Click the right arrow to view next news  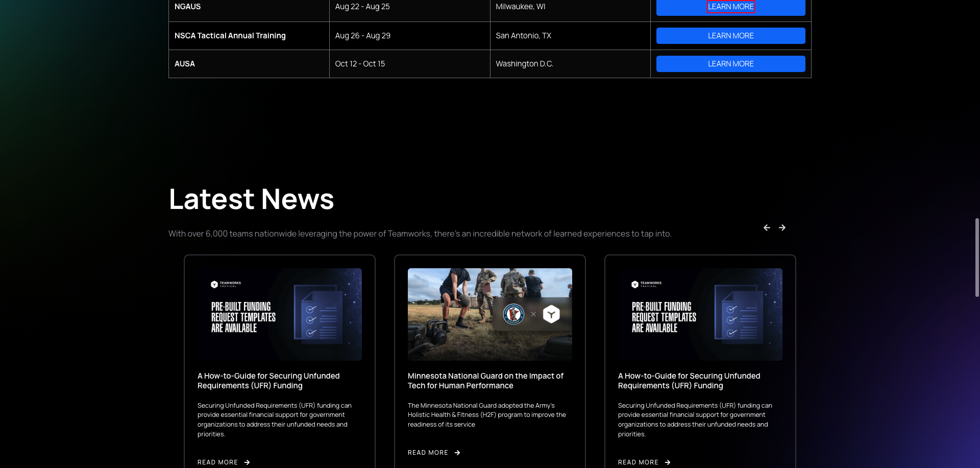click(x=782, y=227)
